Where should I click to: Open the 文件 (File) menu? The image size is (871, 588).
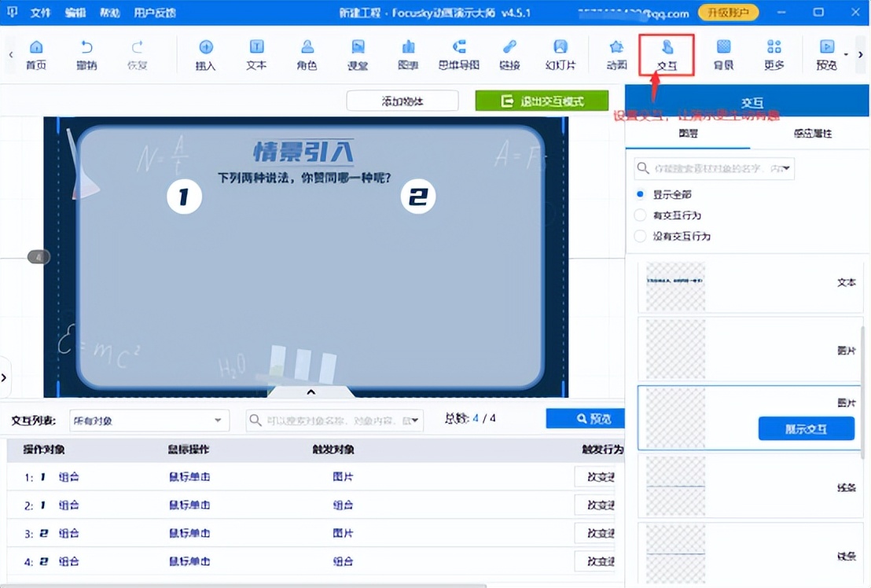(41, 12)
